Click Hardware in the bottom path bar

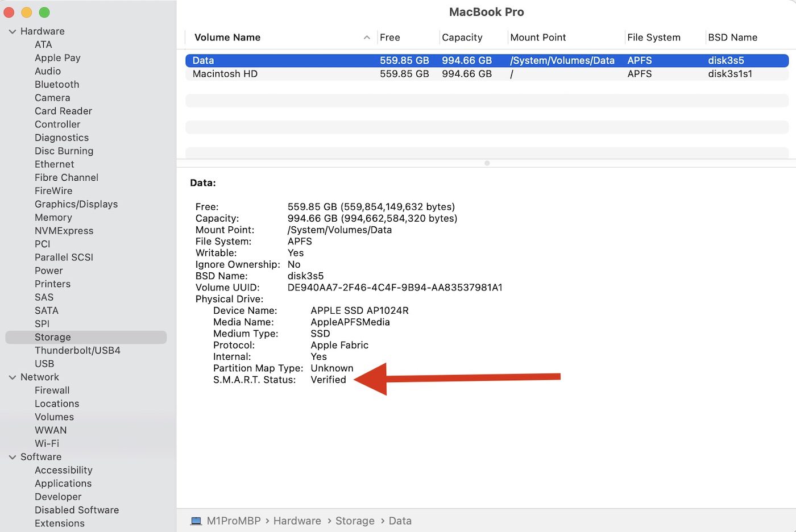[297, 521]
